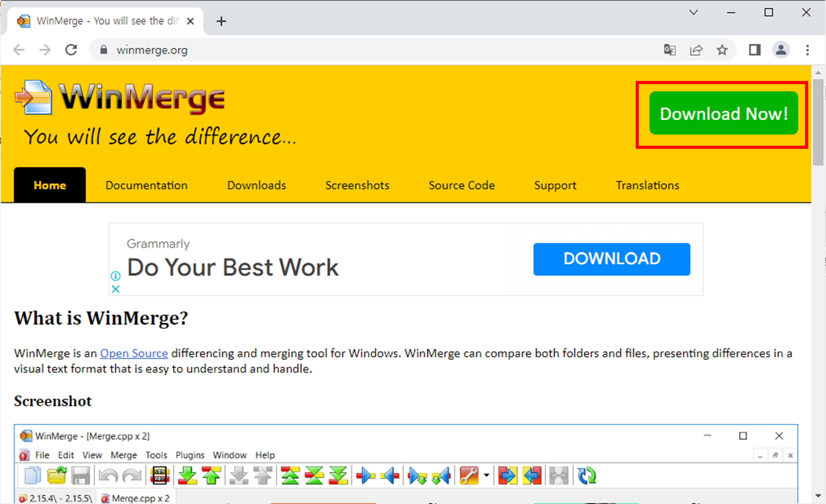Open the Downloads navigation item
The image size is (826, 504).
257,185
